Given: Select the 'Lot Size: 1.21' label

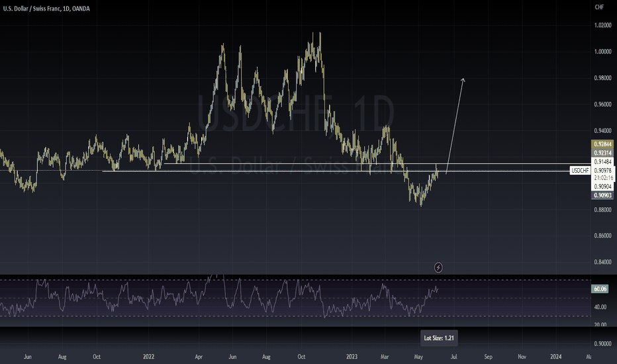Looking at the screenshot, I should tap(439, 338).
